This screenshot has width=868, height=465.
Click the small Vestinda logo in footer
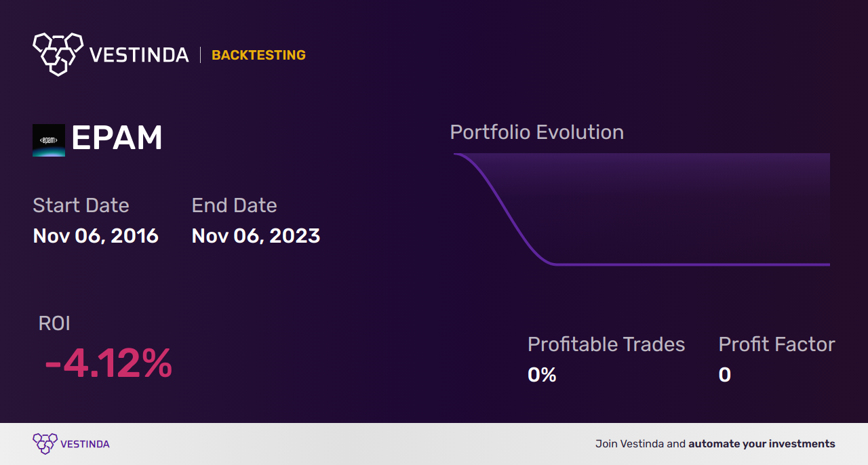coord(44,444)
